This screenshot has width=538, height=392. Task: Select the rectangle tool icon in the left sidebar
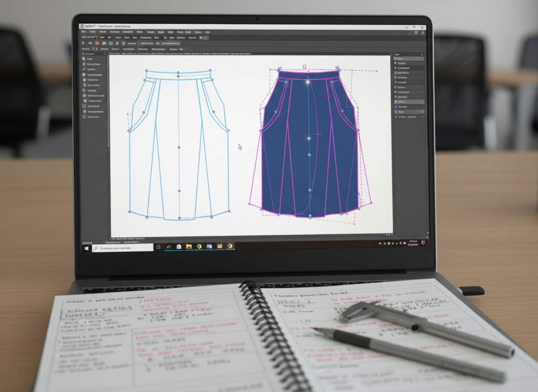(84, 106)
